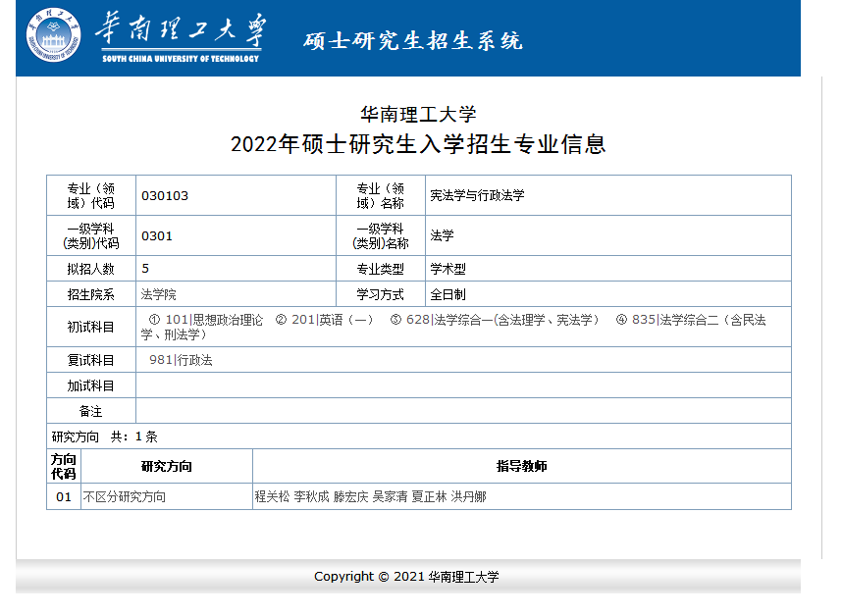Click the 拟招人数 label

90,269
